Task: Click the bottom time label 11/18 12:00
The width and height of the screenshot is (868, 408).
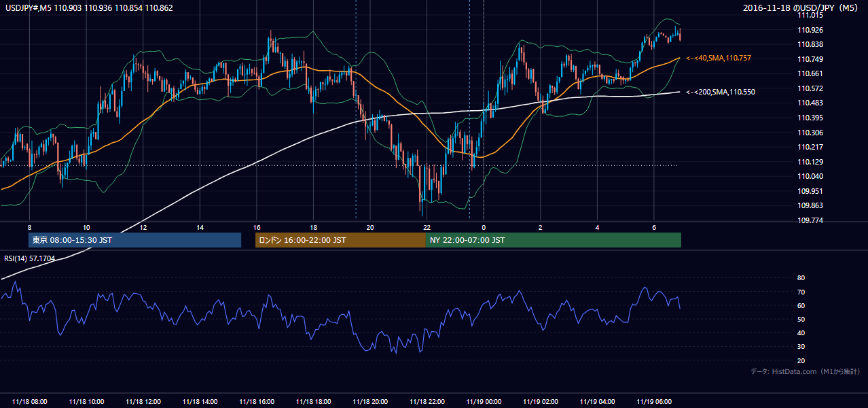Action: tap(143, 402)
